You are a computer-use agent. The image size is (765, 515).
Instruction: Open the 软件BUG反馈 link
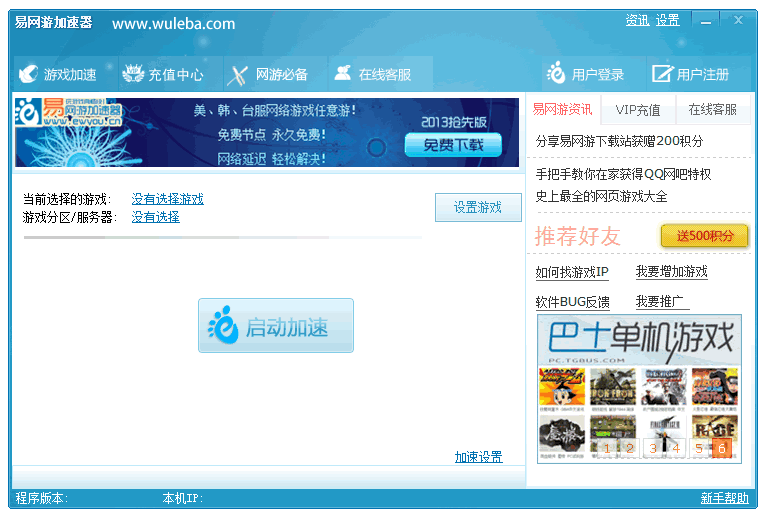[x=573, y=302]
